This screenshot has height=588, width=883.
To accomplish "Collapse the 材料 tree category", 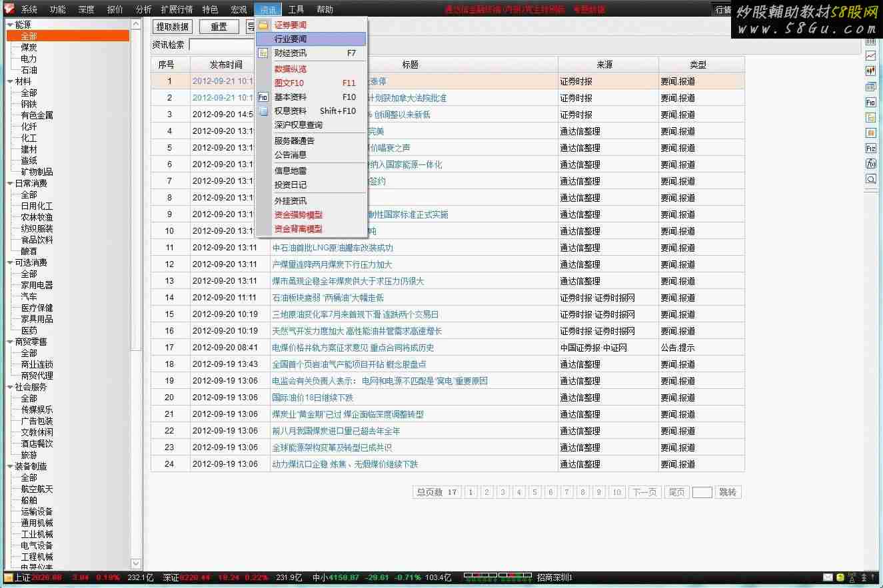I will 10,81.
